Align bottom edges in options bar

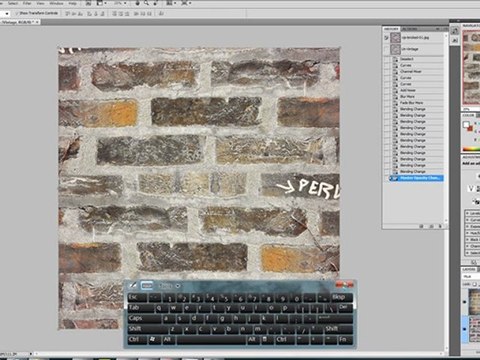(x=80, y=14)
